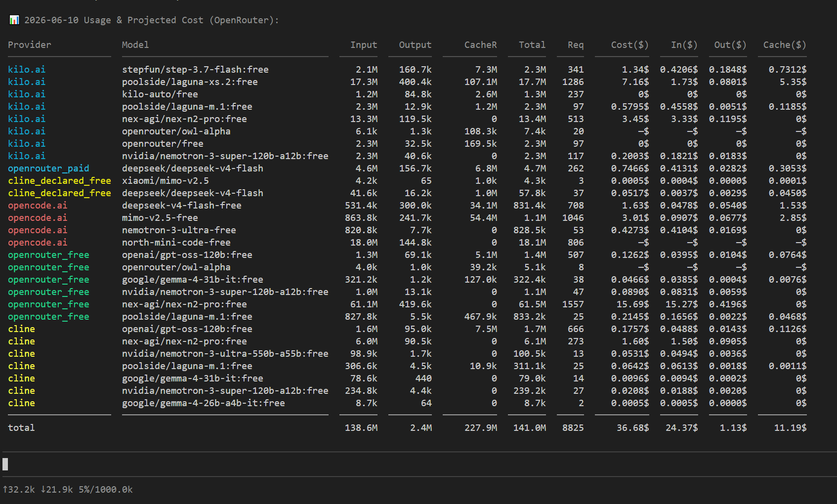
Task: Click cline_declared_free provider for deepseek-v4-flash row
Action: tap(59, 193)
